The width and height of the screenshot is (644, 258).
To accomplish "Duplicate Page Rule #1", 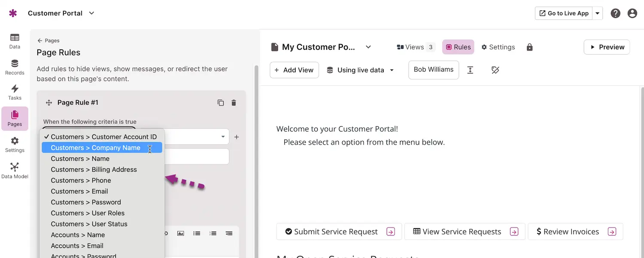I will tap(221, 103).
